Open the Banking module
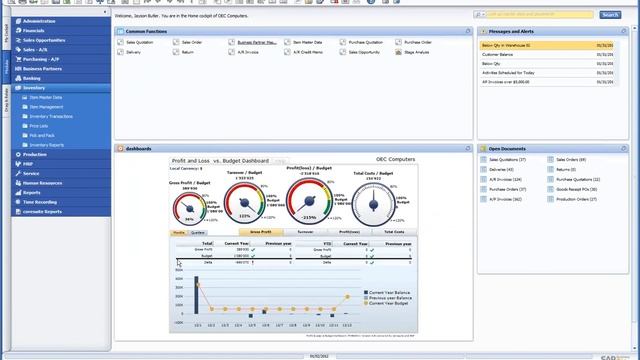 click(x=61, y=78)
